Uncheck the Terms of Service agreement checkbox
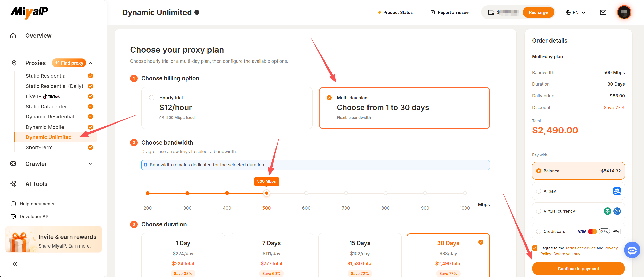 click(x=535, y=248)
